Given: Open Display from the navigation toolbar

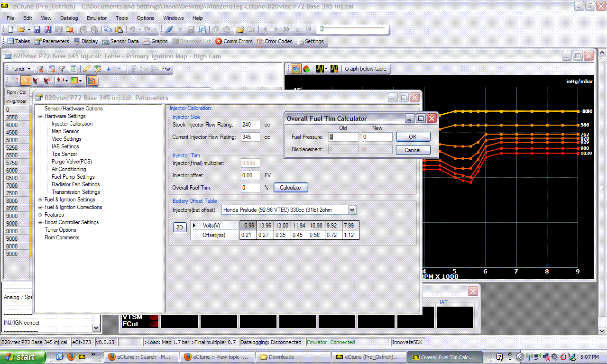Looking at the screenshot, I should (x=86, y=41).
